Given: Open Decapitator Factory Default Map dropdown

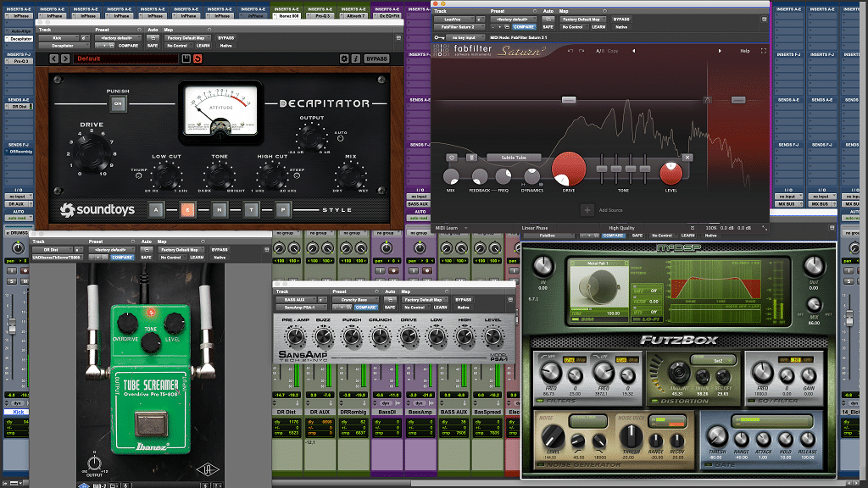Looking at the screenshot, I should [186, 38].
